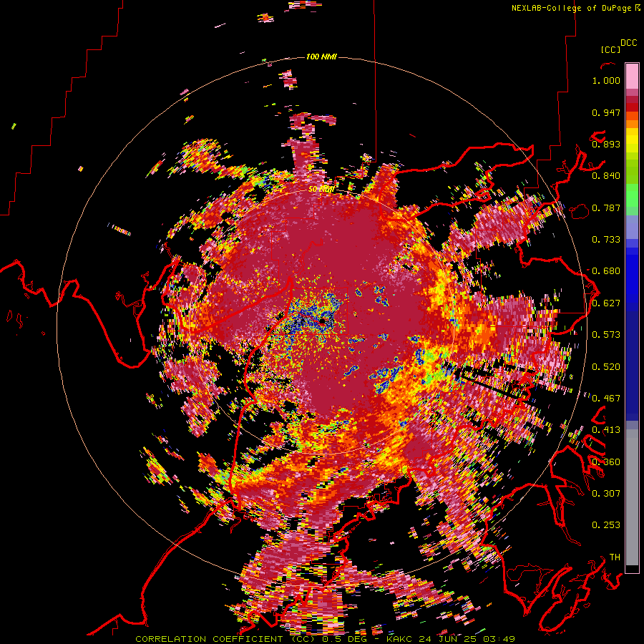Click the 0.573 scale value

coord(606,335)
